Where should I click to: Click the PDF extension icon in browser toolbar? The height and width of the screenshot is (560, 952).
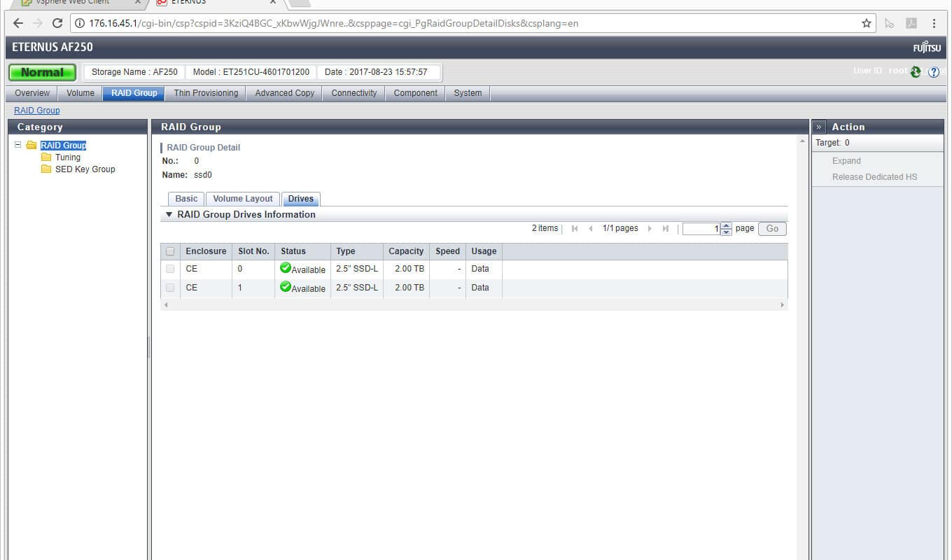pos(911,23)
